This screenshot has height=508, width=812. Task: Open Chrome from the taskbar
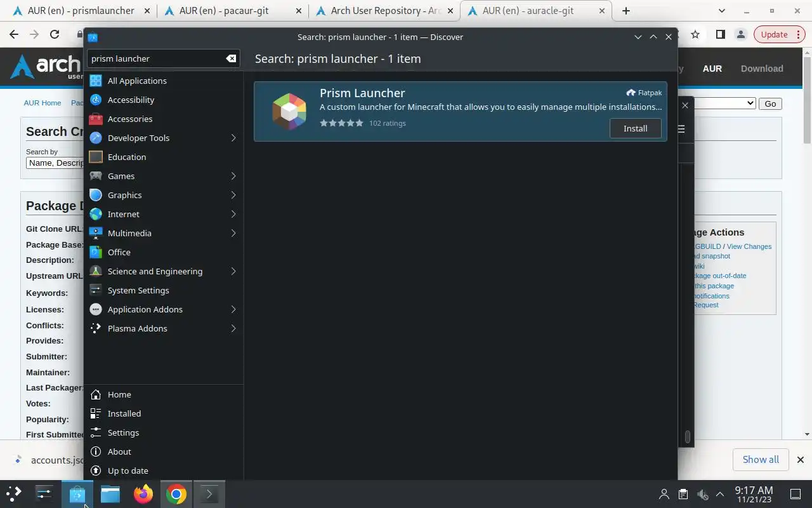coord(176,494)
